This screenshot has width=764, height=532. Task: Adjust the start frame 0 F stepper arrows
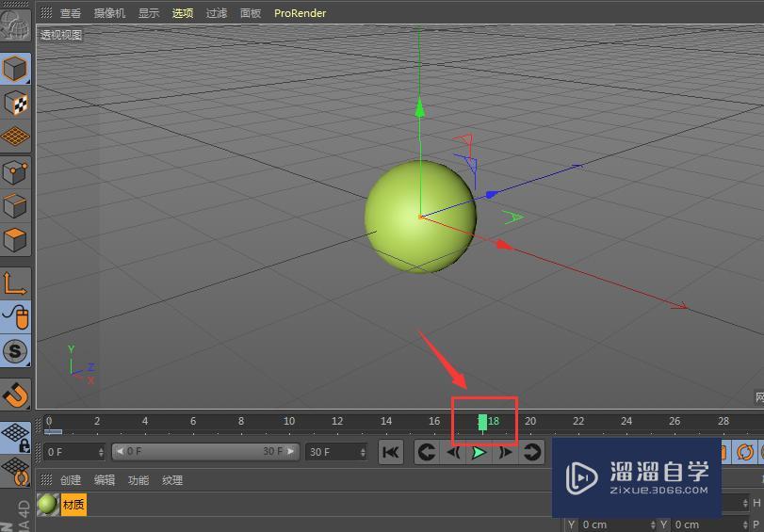[x=101, y=452]
